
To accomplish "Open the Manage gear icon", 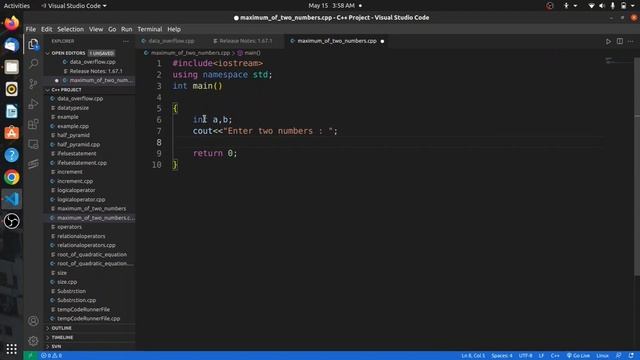I will [x=33, y=340].
